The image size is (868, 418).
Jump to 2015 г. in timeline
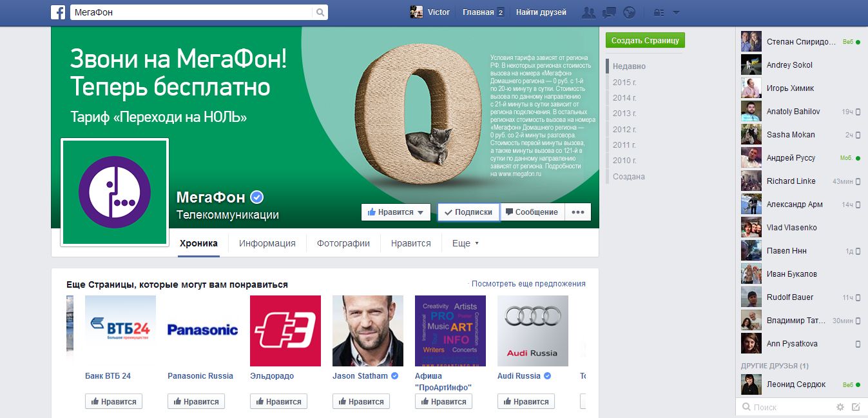pos(624,82)
